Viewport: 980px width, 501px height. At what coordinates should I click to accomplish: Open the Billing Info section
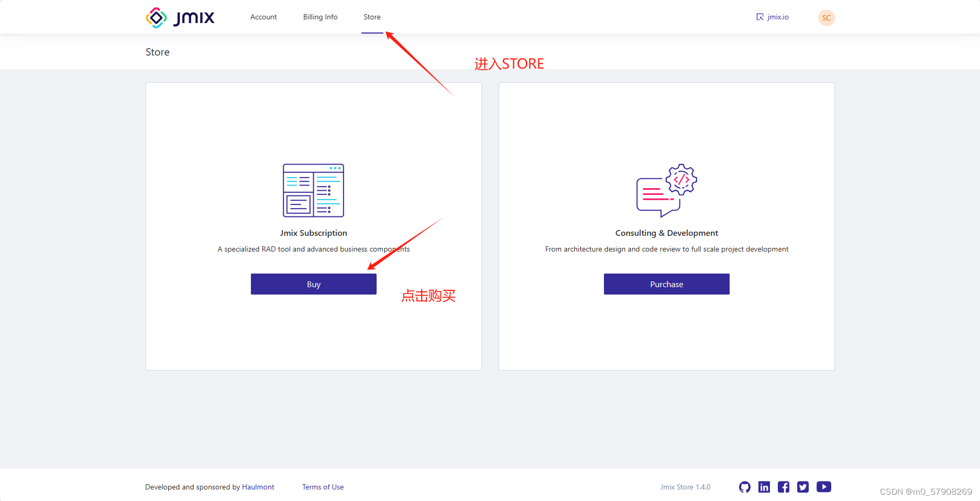point(320,17)
